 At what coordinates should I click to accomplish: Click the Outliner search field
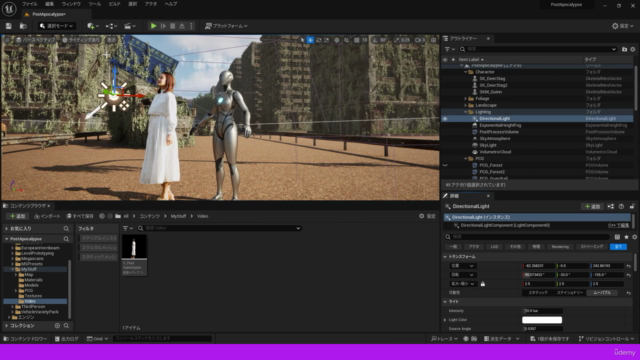tap(538, 49)
